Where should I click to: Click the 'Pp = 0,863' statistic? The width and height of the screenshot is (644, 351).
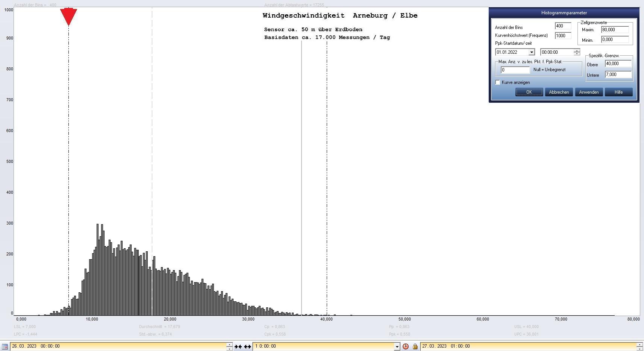[x=399, y=327]
